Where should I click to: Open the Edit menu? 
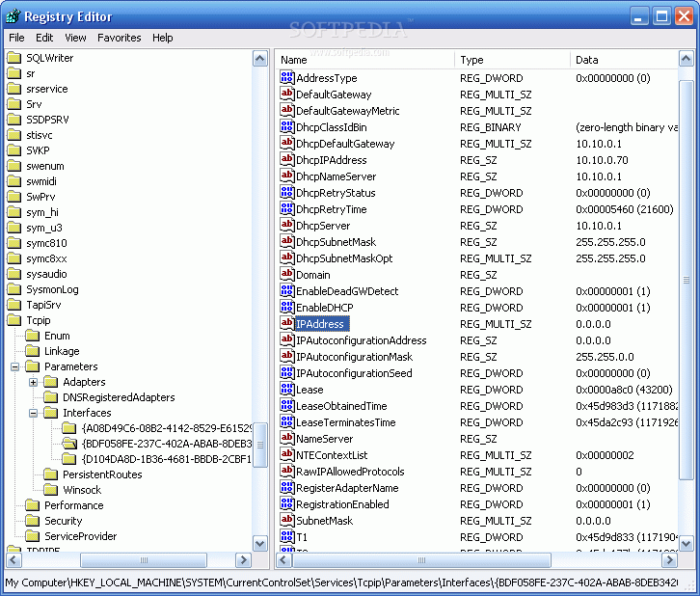[44, 38]
